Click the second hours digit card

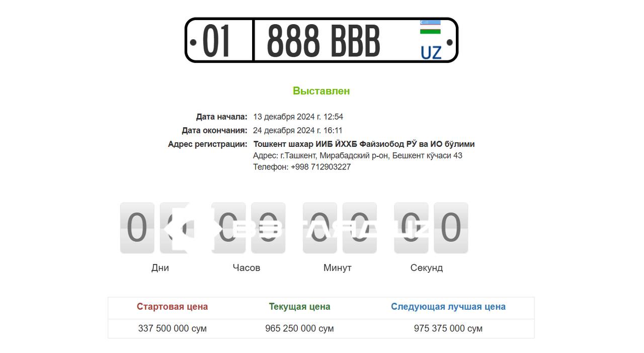[x=268, y=228]
